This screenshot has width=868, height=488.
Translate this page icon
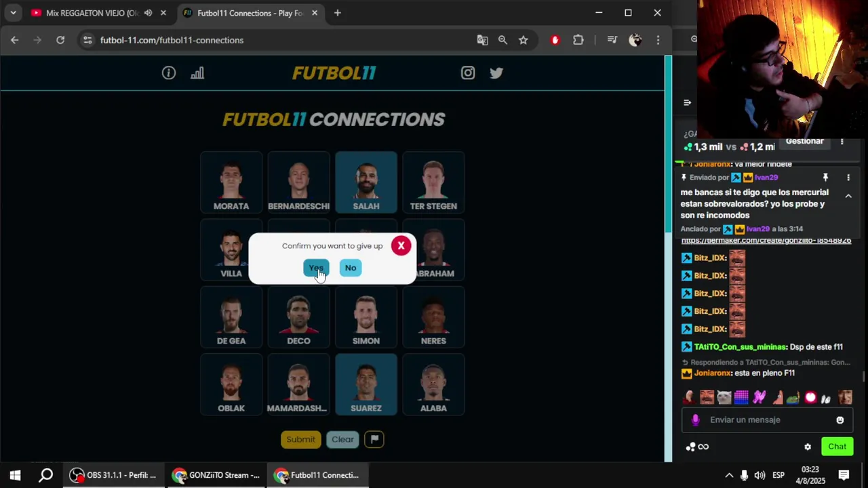[482, 40]
